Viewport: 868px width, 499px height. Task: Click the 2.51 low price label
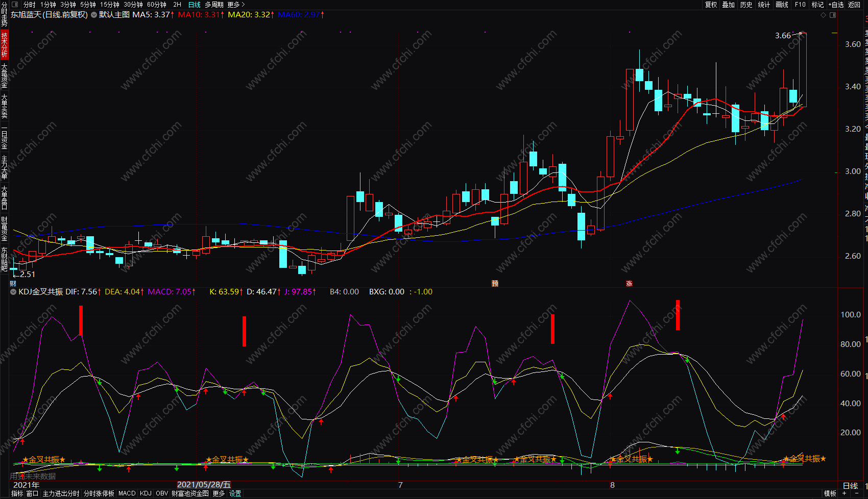tap(28, 275)
